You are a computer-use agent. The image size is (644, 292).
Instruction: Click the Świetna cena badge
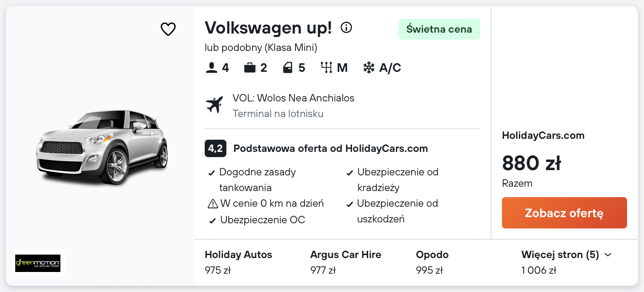point(439,29)
